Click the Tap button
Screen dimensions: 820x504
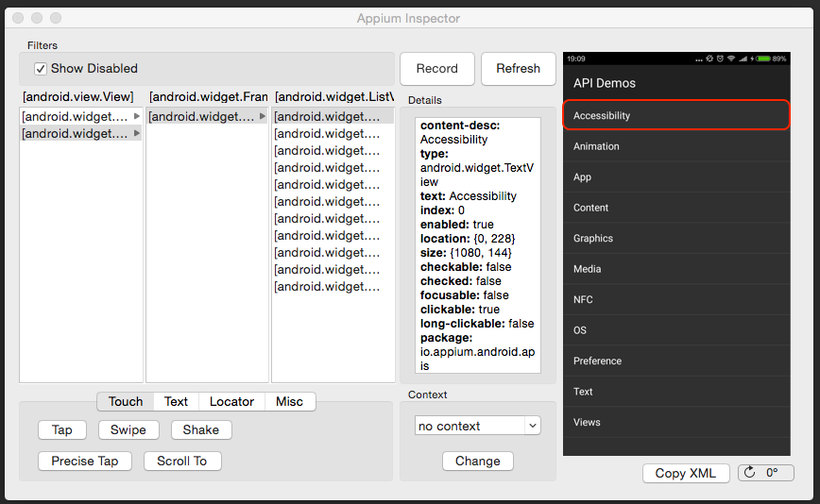click(62, 429)
